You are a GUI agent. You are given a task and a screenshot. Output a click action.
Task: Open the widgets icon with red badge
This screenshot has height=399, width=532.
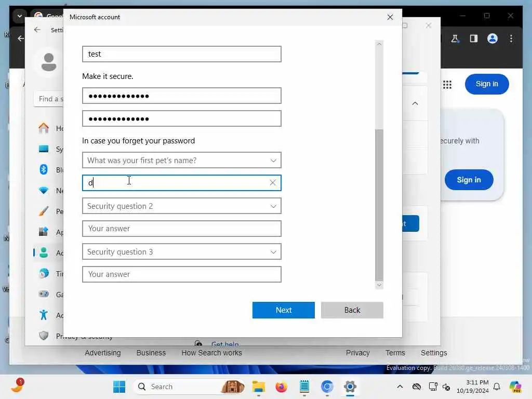point(17,387)
